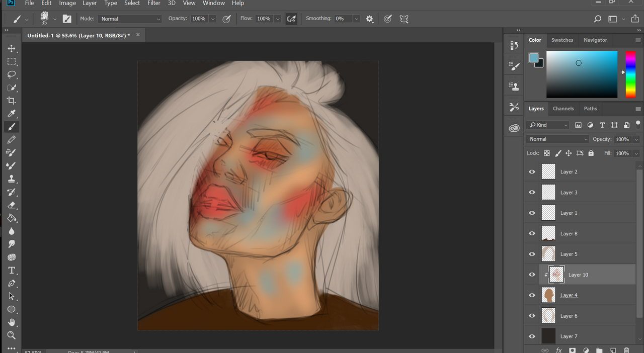
Task: Toggle visibility of Layer 10
Action: pyautogui.click(x=532, y=275)
